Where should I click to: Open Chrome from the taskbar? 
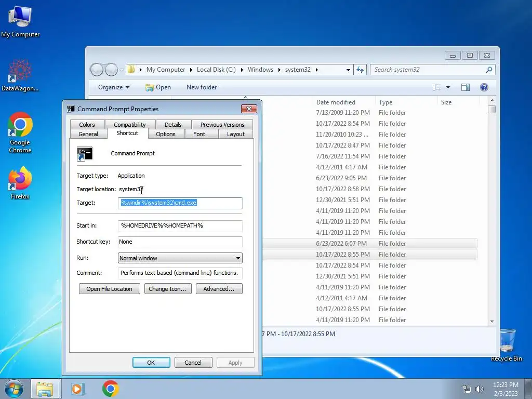click(110, 389)
